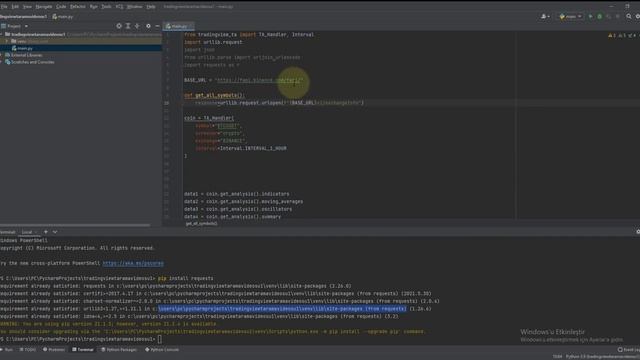640x360 pixels.
Task: Select the main.py editor tab
Action: coord(179,26)
